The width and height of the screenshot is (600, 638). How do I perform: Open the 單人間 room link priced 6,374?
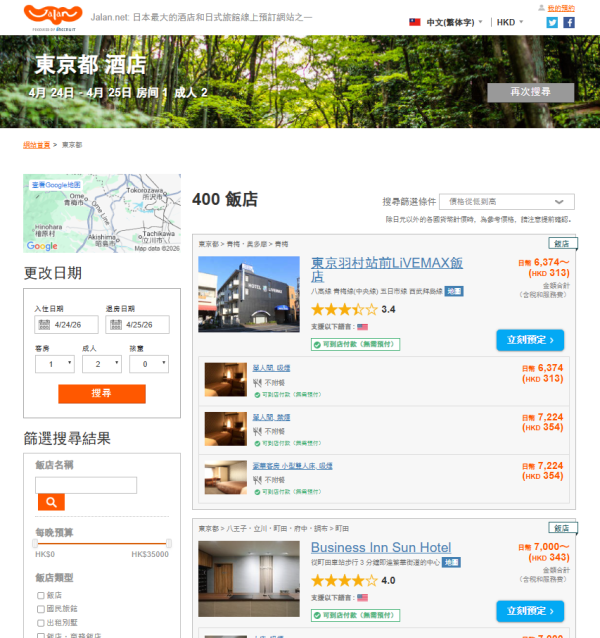point(271,368)
